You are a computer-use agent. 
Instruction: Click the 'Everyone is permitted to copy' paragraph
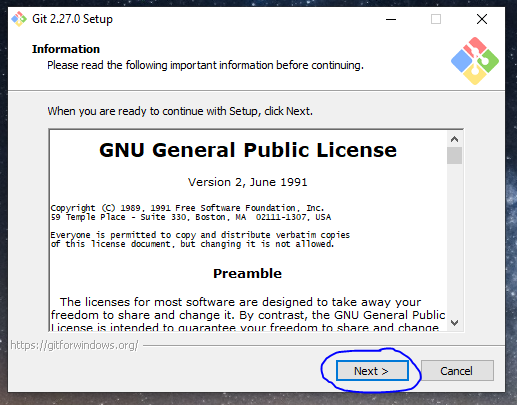tap(200, 239)
